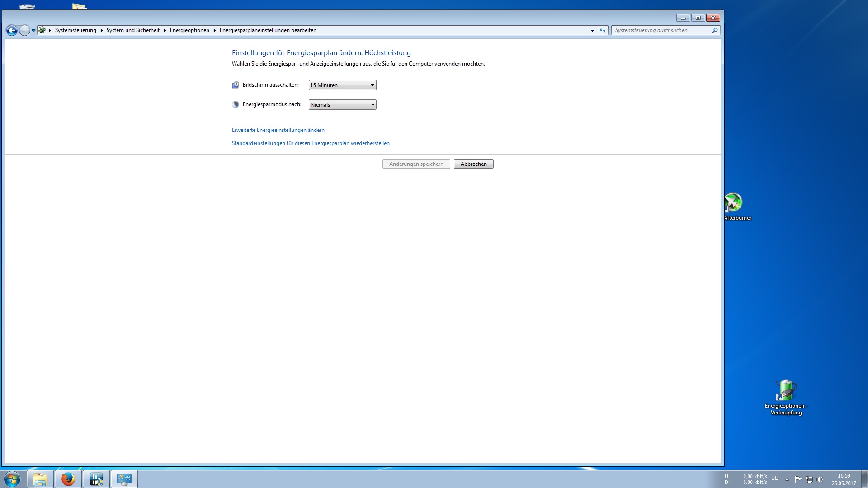Open the file explorer taskbar icon
Screen dimensions: 868x488
(x=40, y=479)
